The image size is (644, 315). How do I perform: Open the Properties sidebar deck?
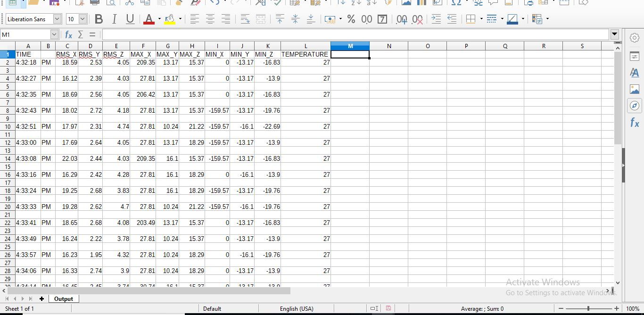click(x=635, y=56)
